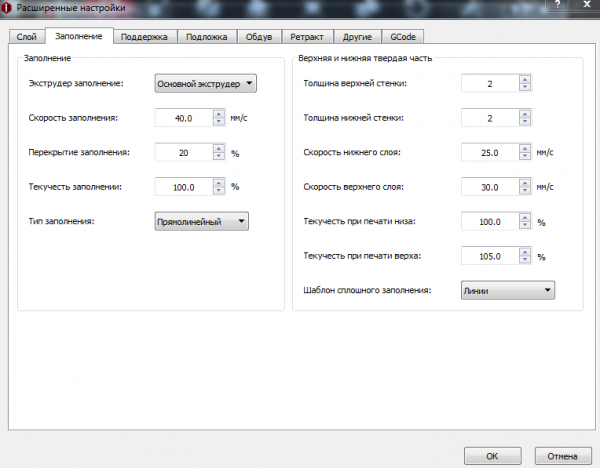Increase Скорость верхнего слоя value
The image size is (600, 468).
point(525,183)
